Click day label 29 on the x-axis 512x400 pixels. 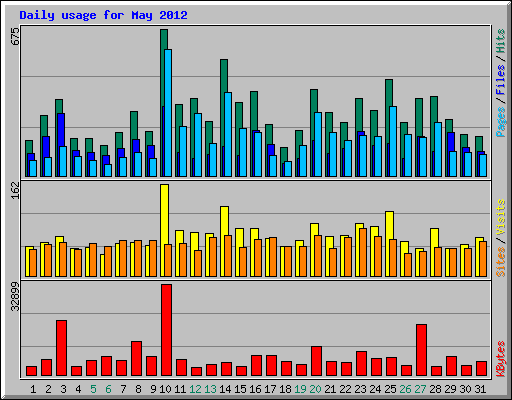450,389
